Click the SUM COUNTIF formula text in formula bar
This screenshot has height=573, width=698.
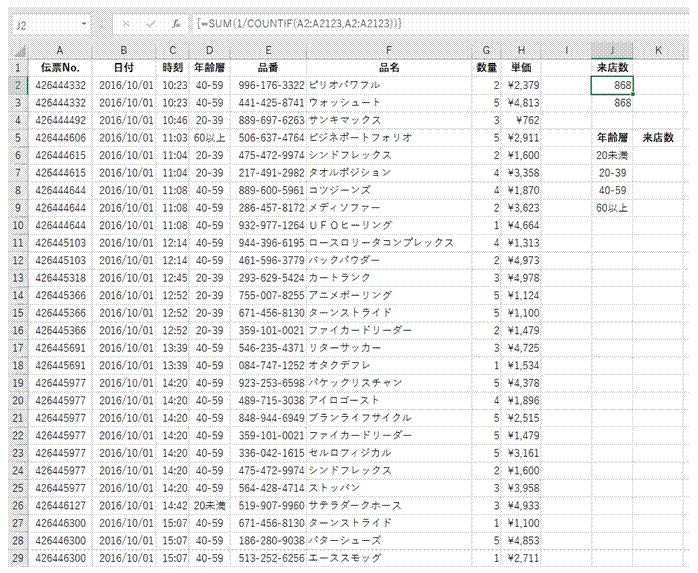coord(300,22)
